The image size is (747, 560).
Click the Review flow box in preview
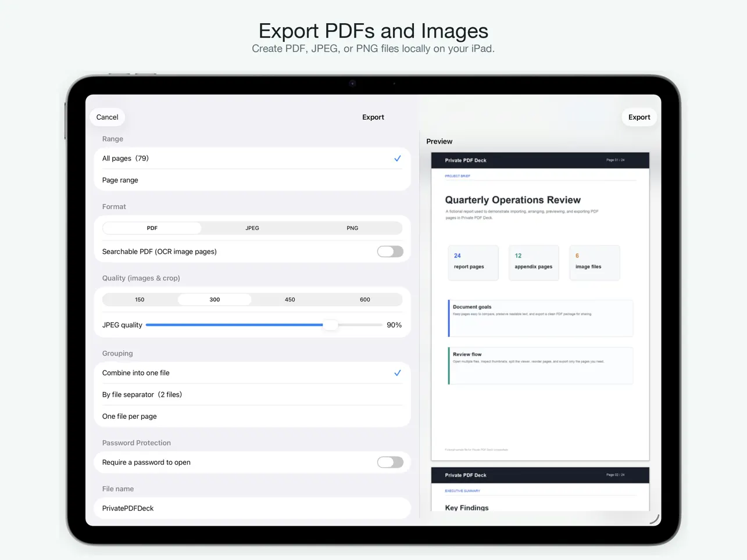pos(540,366)
